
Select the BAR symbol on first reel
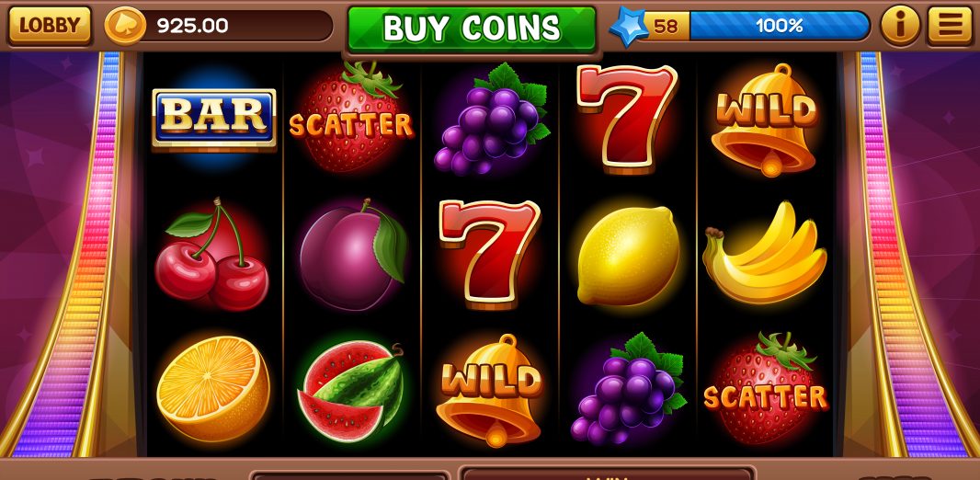pos(214,120)
